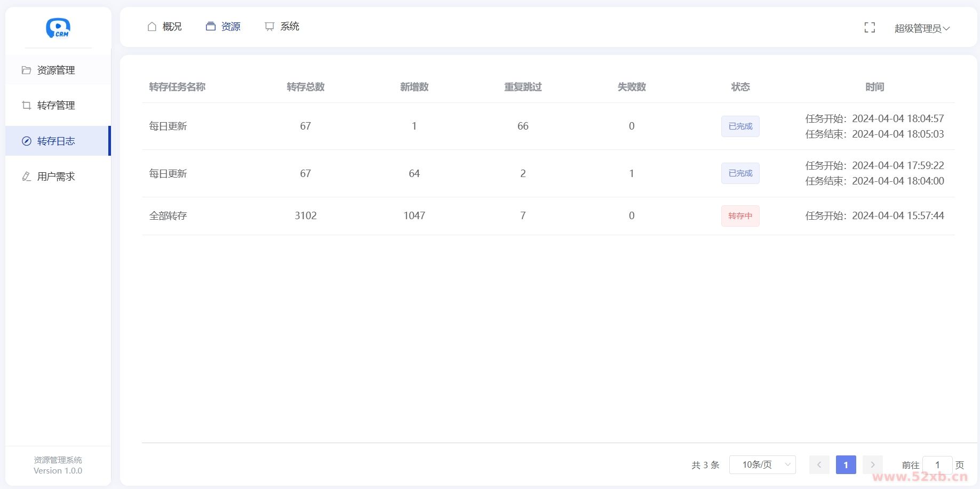The width and height of the screenshot is (980, 489).
Task: Click page number 1 button
Action: pos(846,465)
